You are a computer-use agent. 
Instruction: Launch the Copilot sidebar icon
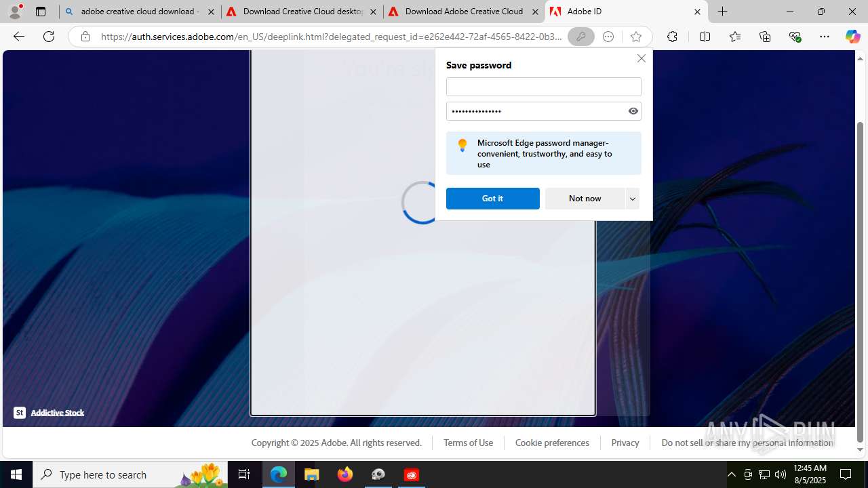pyautogui.click(x=852, y=37)
